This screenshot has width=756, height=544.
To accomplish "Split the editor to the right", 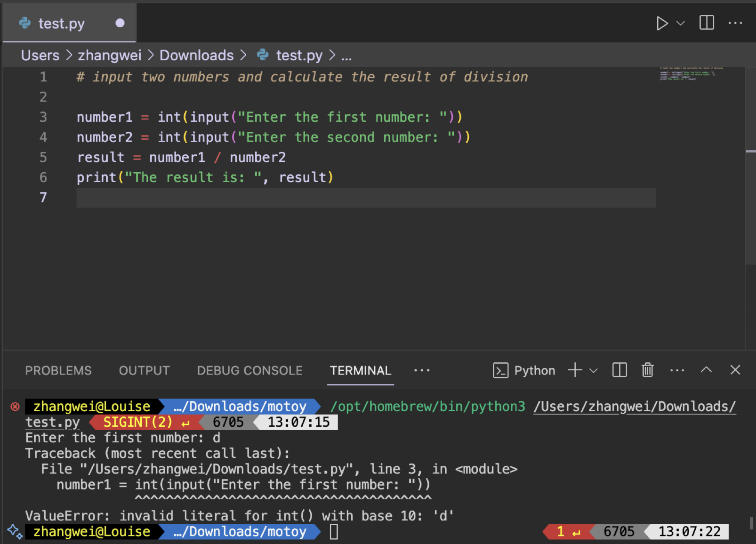I will pos(706,23).
